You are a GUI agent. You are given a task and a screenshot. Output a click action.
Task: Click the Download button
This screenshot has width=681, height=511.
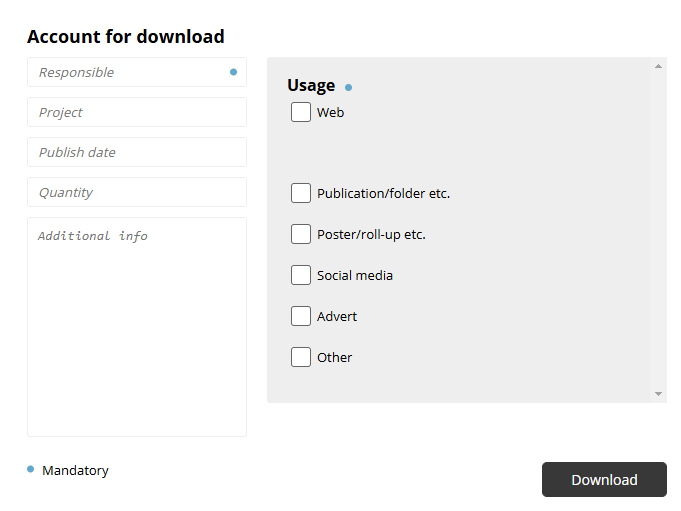[x=604, y=479]
